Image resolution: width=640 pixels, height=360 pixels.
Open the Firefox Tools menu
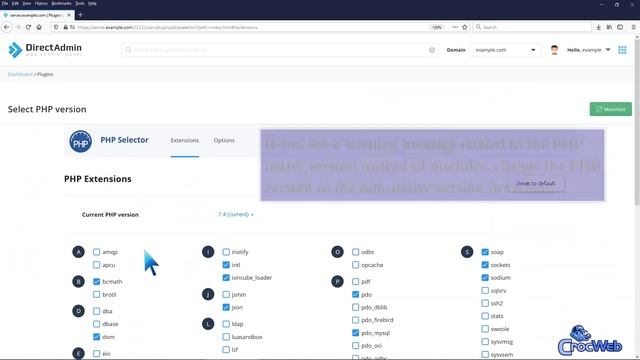pos(80,3)
